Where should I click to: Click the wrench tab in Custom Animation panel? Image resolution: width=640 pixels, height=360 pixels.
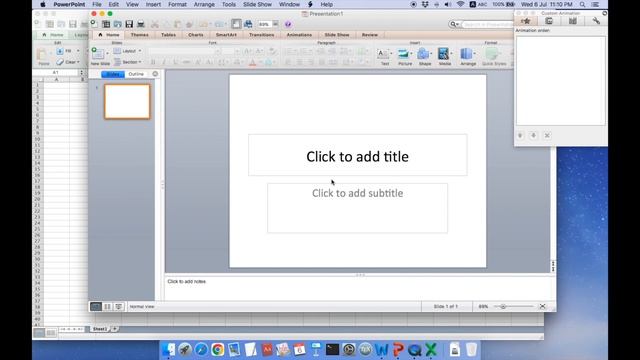(x=596, y=21)
